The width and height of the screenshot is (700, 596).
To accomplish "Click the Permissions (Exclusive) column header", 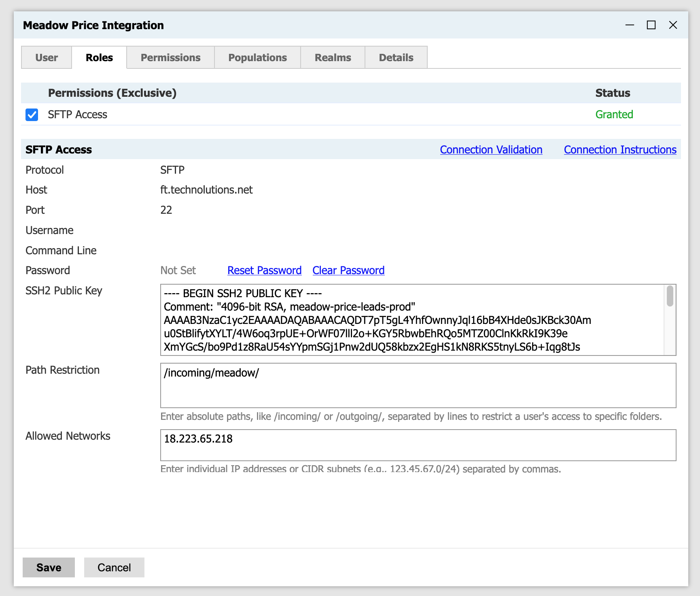I will coord(112,93).
